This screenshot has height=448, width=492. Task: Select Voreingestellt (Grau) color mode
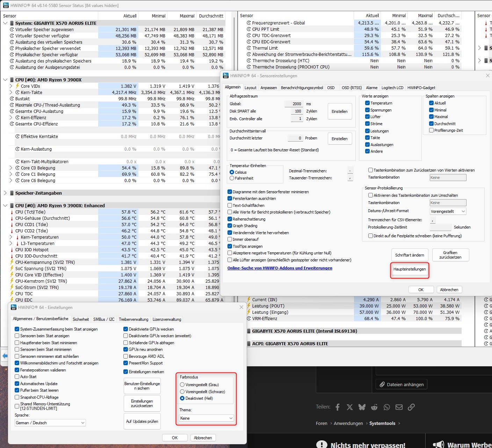[x=182, y=385]
